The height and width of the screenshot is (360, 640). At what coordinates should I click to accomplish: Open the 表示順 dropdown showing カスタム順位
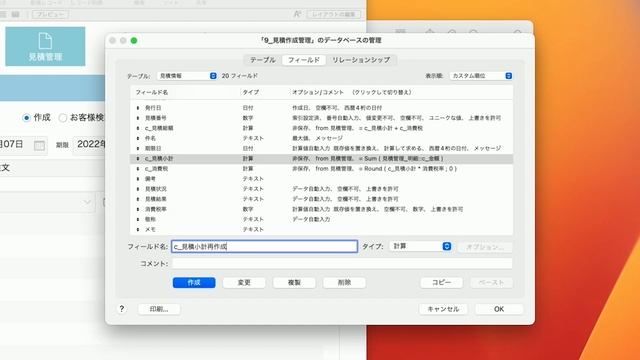[481, 76]
